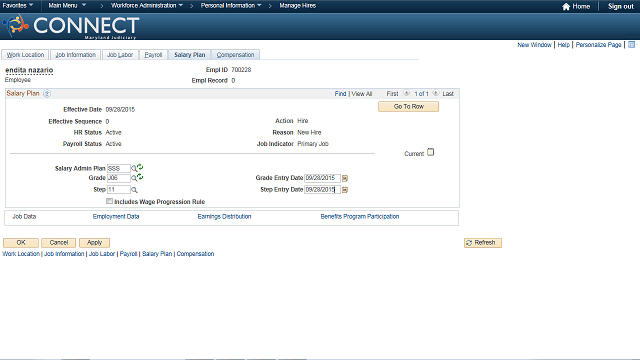Click the Refresh button
This screenshot has height=360, width=640.
(x=483, y=243)
